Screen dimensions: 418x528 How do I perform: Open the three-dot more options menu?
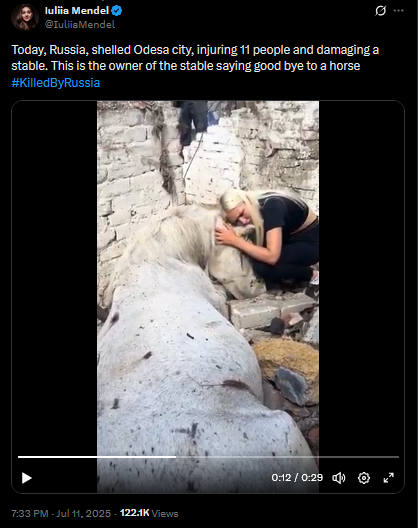click(x=398, y=11)
